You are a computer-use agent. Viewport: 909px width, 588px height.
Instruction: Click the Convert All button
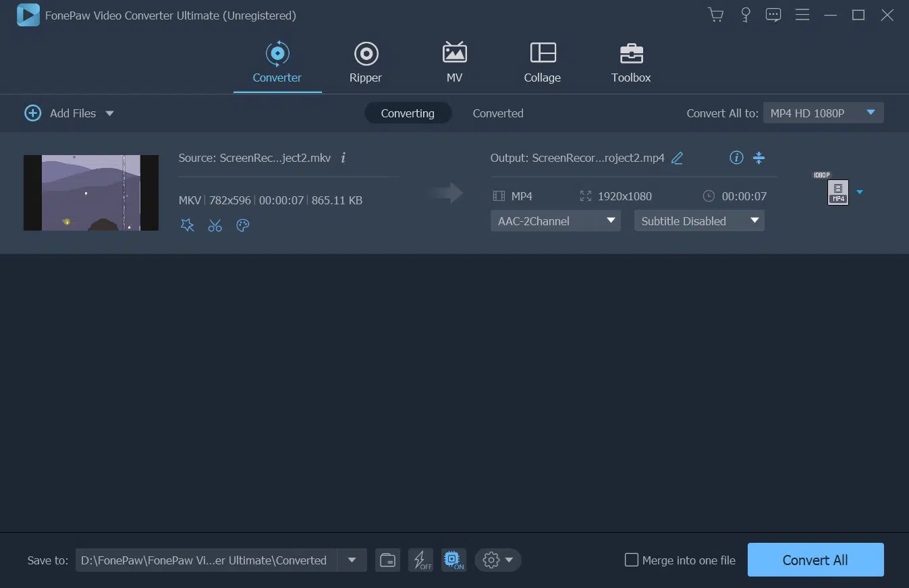[x=815, y=560]
